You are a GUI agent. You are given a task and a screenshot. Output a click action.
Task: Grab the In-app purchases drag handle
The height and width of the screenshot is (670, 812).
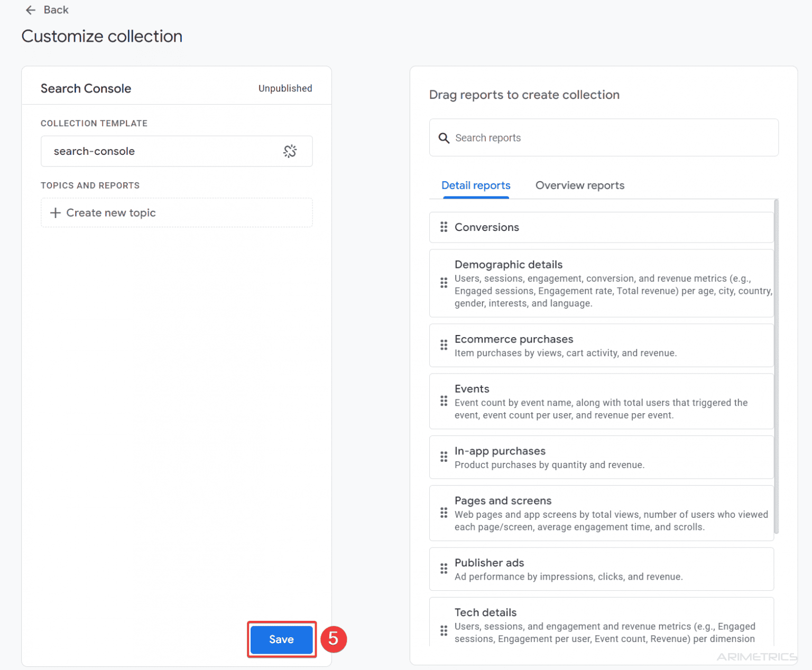[444, 457]
